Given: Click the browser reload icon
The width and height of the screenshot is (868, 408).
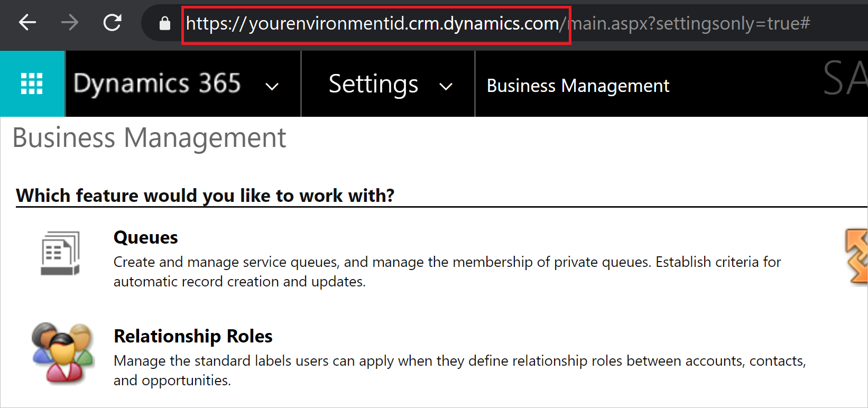Looking at the screenshot, I should 112,23.
